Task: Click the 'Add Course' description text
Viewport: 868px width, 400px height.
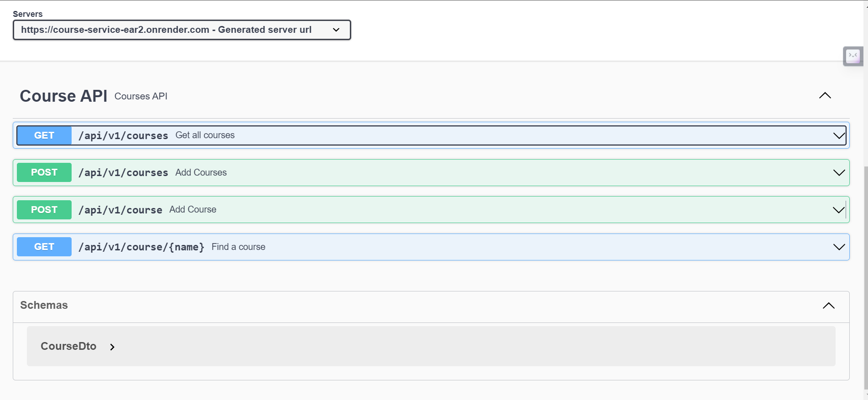Action: 193,209
